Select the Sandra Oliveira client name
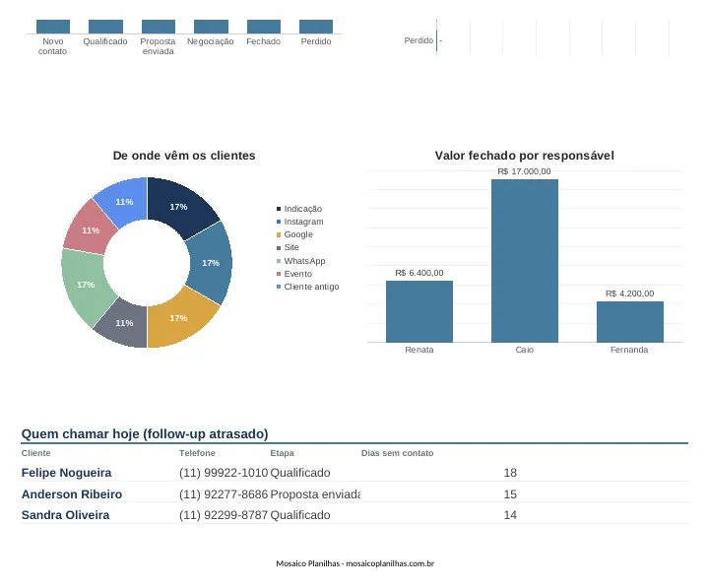The width and height of the screenshot is (708, 588). 65,515
